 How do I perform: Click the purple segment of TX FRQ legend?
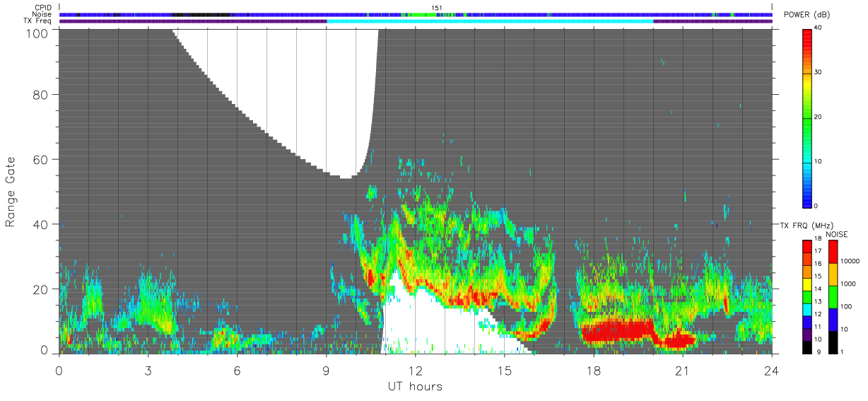click(x=807, y=335)
